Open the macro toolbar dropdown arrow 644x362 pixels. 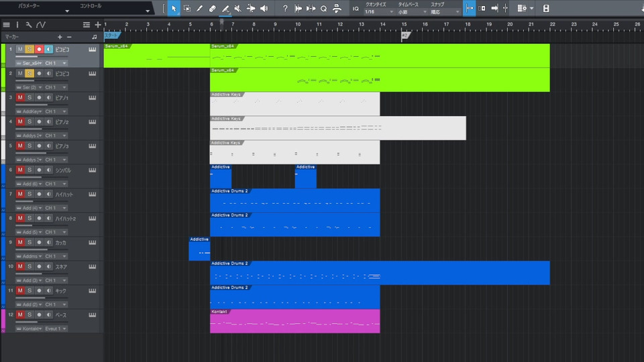click(531, 8)
